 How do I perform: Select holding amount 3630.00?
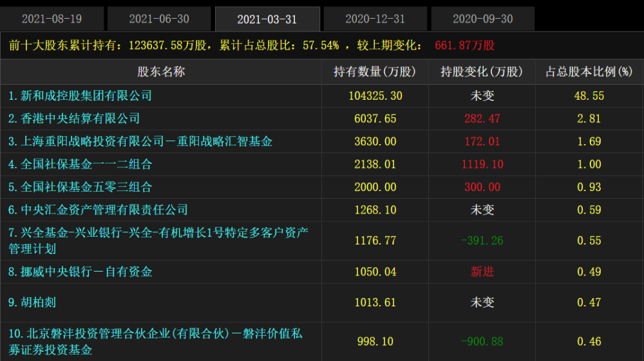point(375,142)
